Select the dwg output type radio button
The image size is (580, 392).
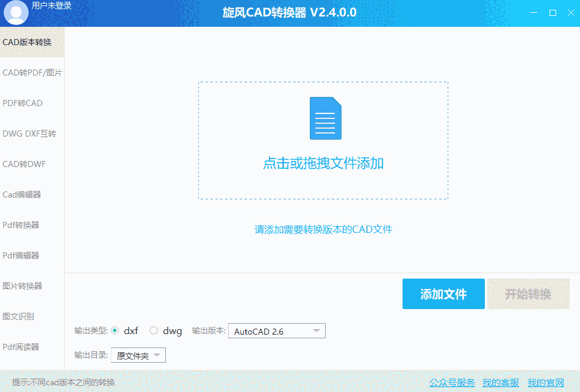pyautogui.click(x=152, y=330)
